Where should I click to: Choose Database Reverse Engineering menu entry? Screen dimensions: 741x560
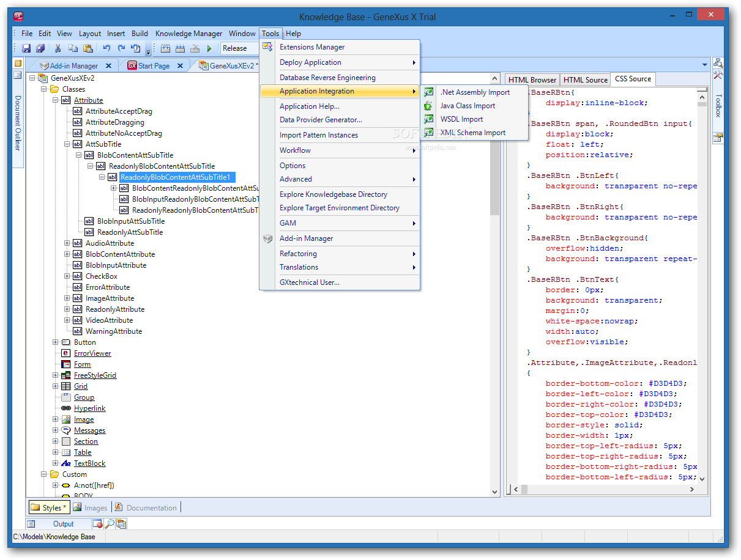(340, 78)
